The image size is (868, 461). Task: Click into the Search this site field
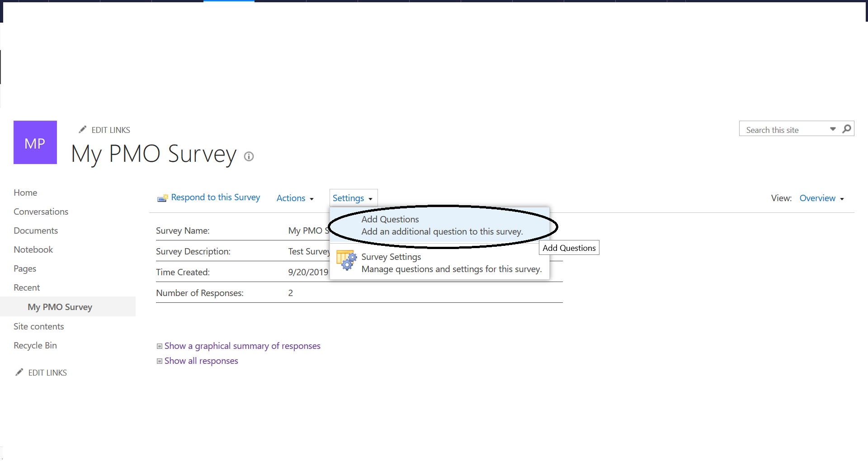point(784,130)
